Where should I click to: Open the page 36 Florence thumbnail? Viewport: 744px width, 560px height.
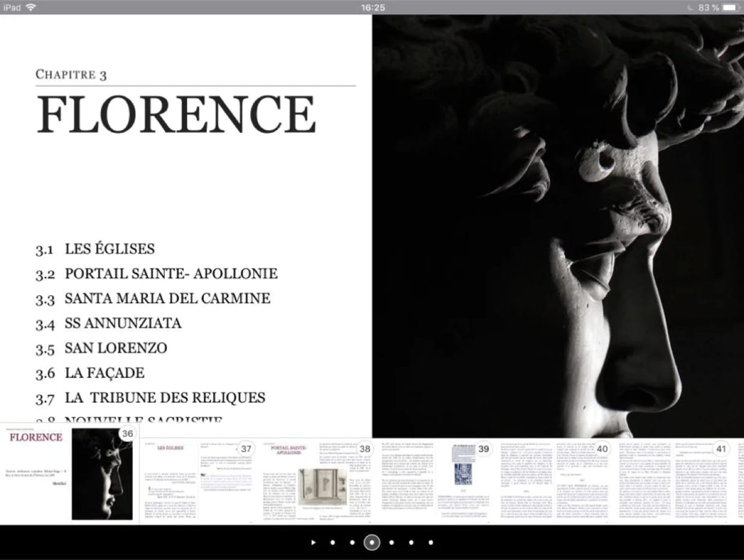click(x=70, y=475)
